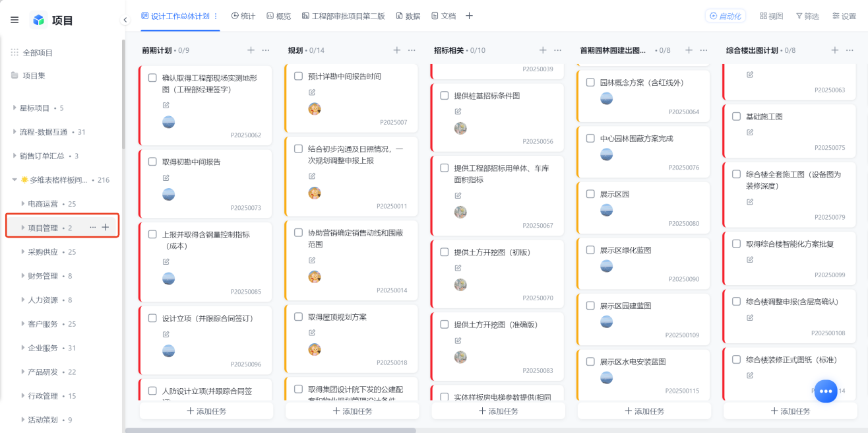Check the 预计详勘中间报告时间 task checkbox
Image resolution: width=868 pixels, height=433 pixels.
[x=298, y=77]
